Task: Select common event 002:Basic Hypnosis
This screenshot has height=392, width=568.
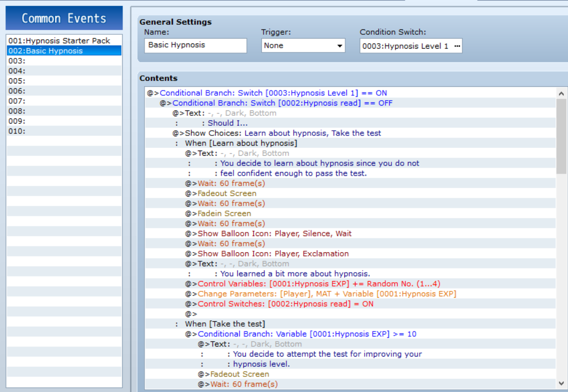Action: (64, 51)
